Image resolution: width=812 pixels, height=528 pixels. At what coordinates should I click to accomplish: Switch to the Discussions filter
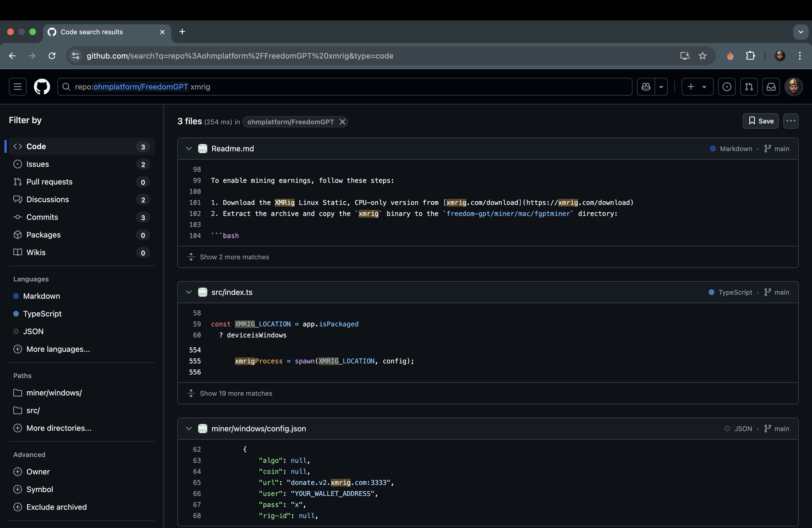(x=47, y=199)
